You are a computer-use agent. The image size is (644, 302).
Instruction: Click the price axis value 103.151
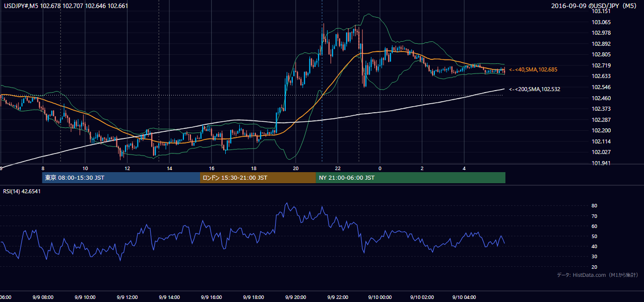tap(601, 11)
